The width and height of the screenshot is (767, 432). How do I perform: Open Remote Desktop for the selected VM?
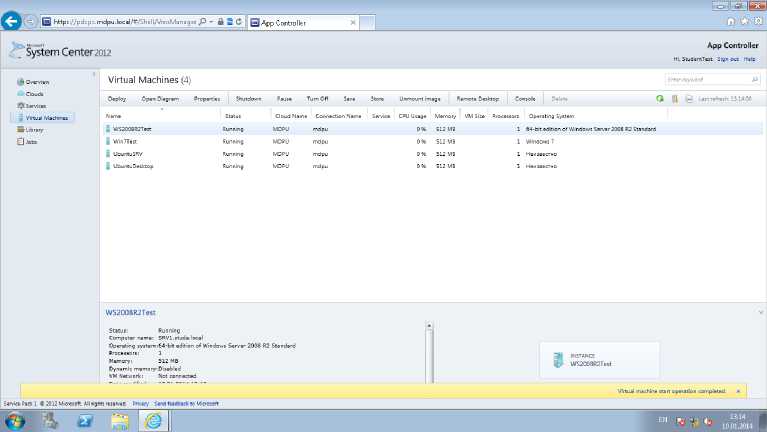click(478, 99)
